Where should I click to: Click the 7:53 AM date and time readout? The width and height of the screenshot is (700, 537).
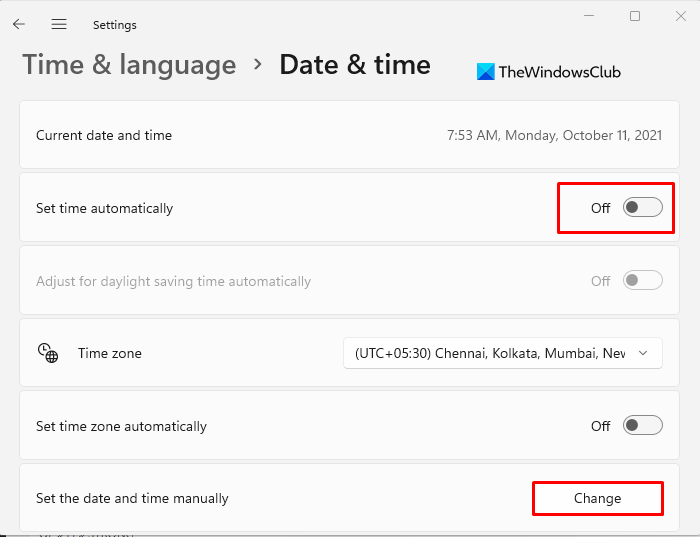tap(554, 135)
